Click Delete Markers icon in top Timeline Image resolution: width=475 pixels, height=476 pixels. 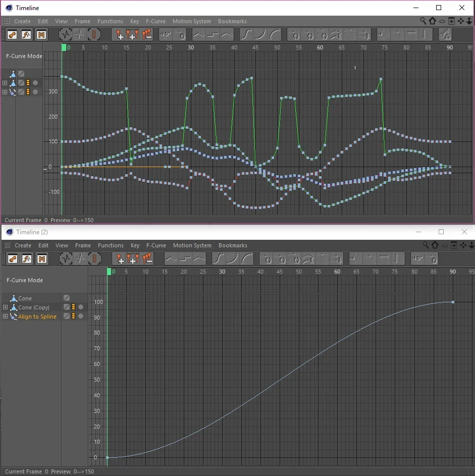click(146, 35)
